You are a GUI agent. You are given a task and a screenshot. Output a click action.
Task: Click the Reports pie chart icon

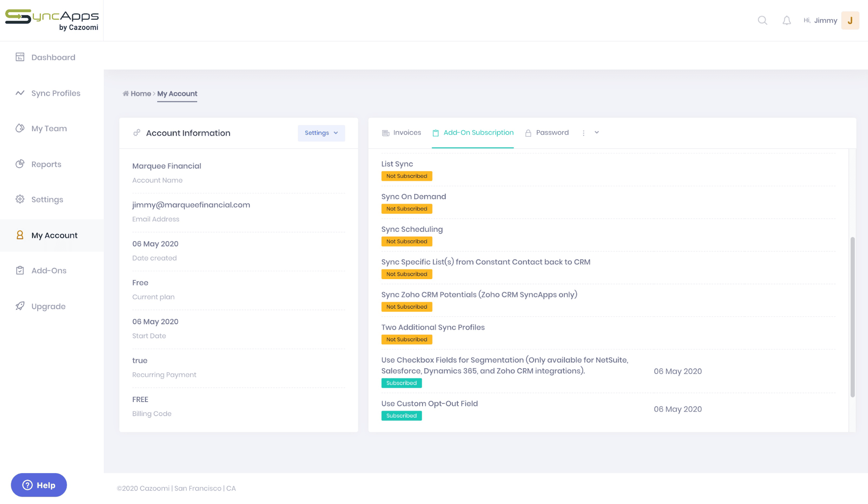[20, 164]
